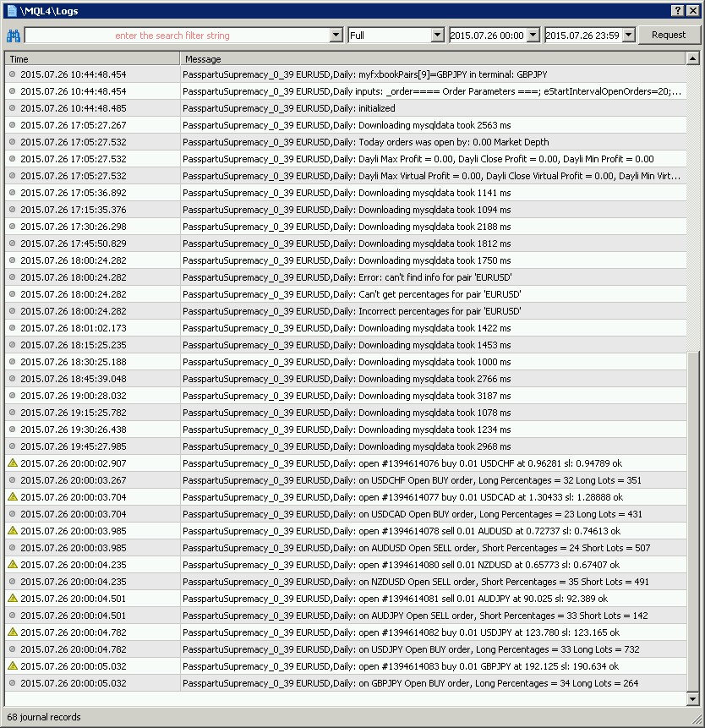The width and height of the screenshot is (705, 728).
Task: Click warning icon for AUDUSD sell order row
Action: click(13, 531)
